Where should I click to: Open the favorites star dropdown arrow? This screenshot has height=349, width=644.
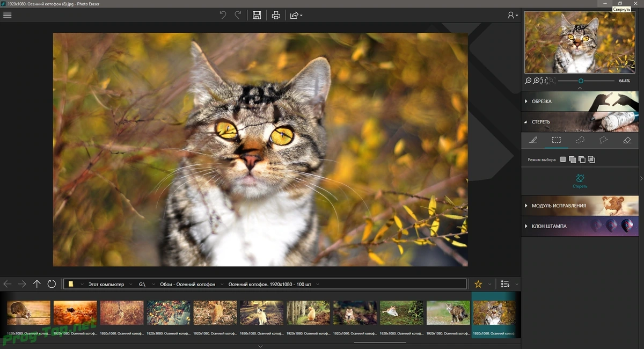[489, 284]
